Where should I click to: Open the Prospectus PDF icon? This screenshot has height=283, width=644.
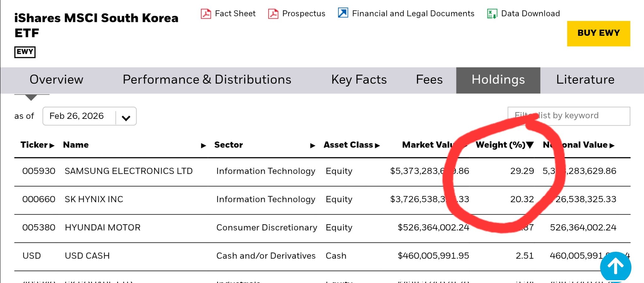pos(273,14)
